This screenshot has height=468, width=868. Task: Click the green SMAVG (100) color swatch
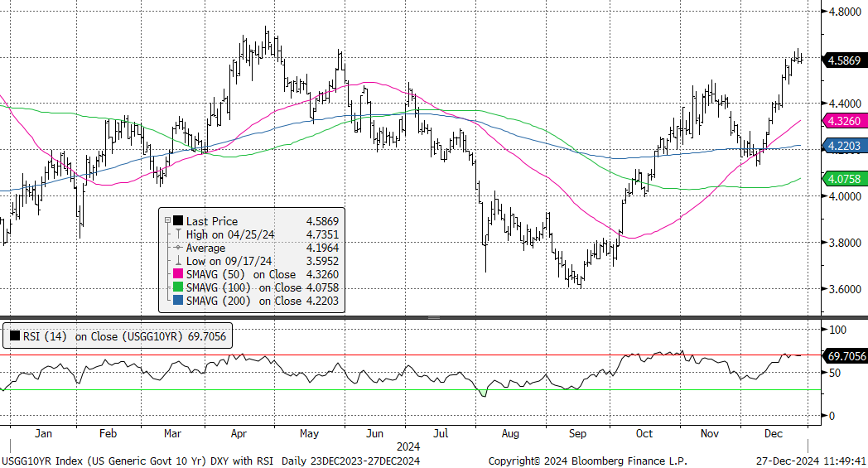coord(177,287)
